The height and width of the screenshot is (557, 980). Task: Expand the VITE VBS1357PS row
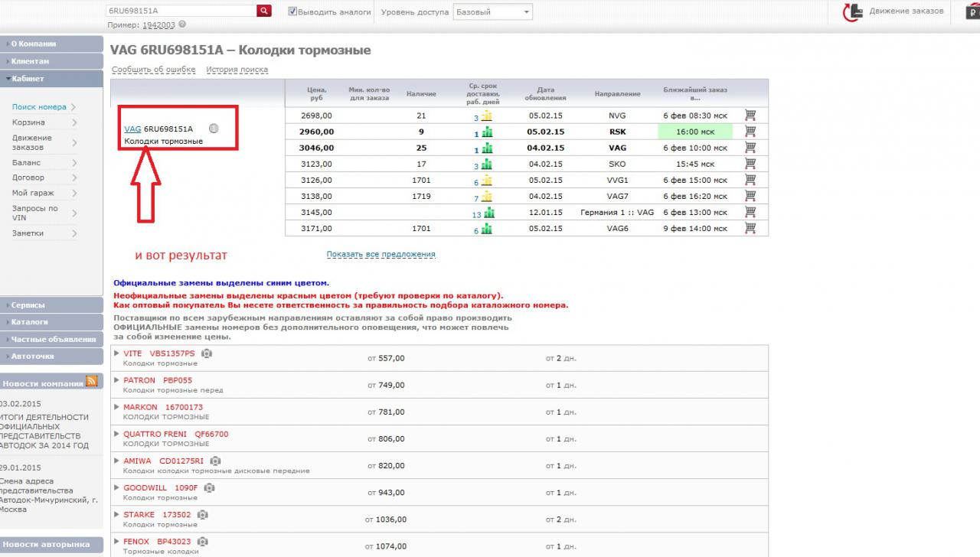point(117,353)
